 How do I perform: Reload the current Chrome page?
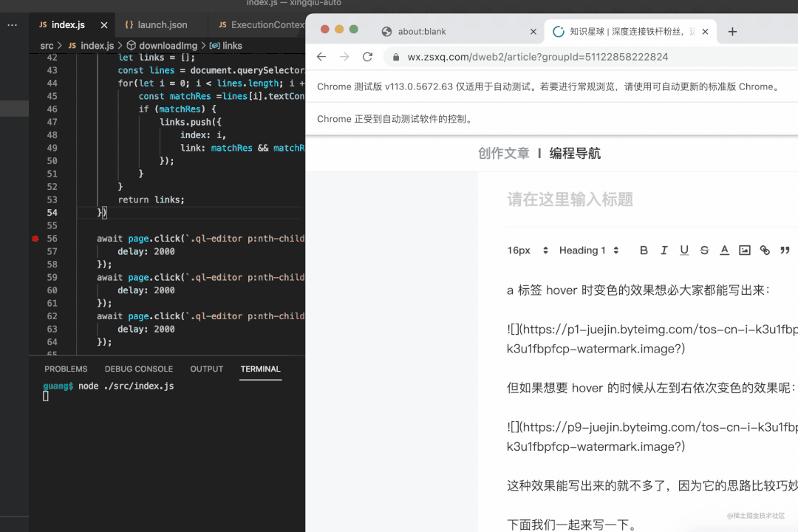(x=367, y=57)
